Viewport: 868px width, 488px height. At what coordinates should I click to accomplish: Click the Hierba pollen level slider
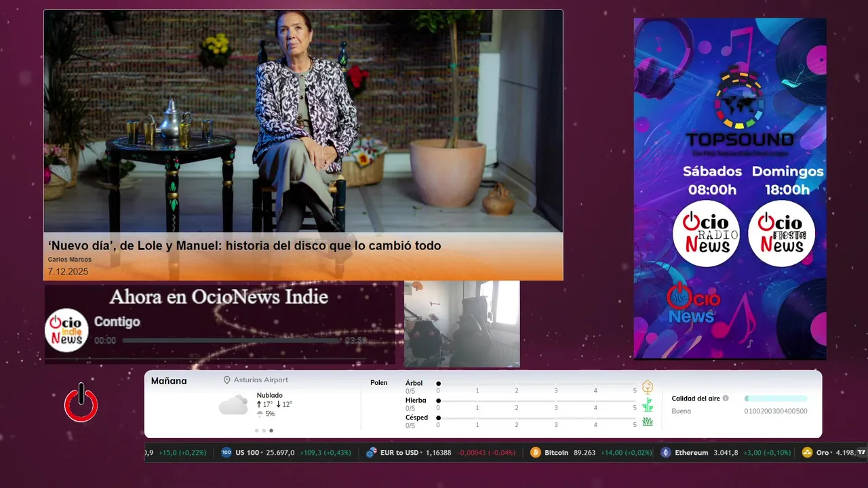[x=537, y=401]
